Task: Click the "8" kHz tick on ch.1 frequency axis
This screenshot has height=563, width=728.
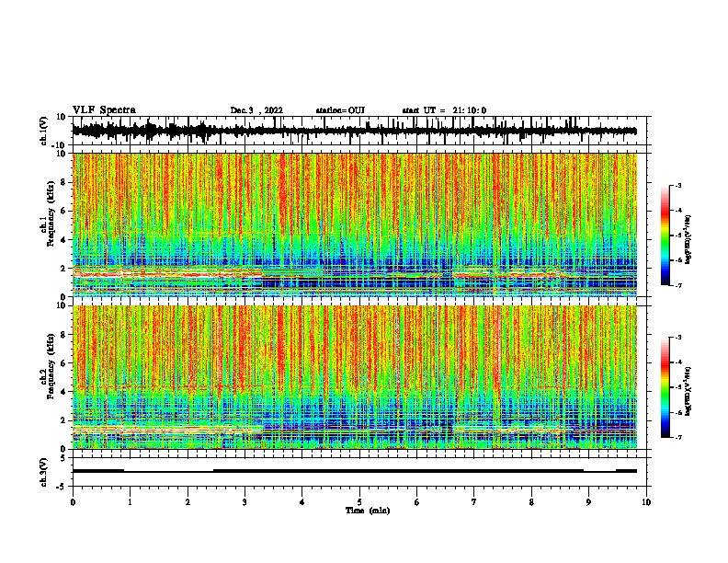Action: (63, 182)
